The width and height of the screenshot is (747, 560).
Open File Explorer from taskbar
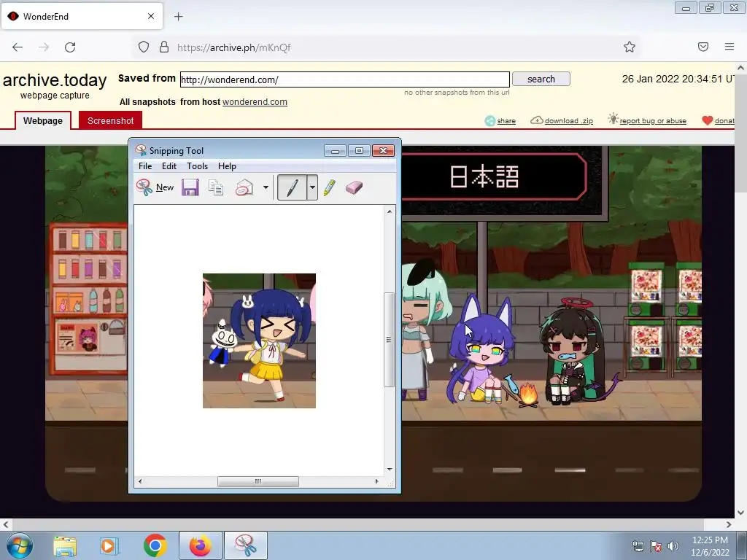[65, 545]
